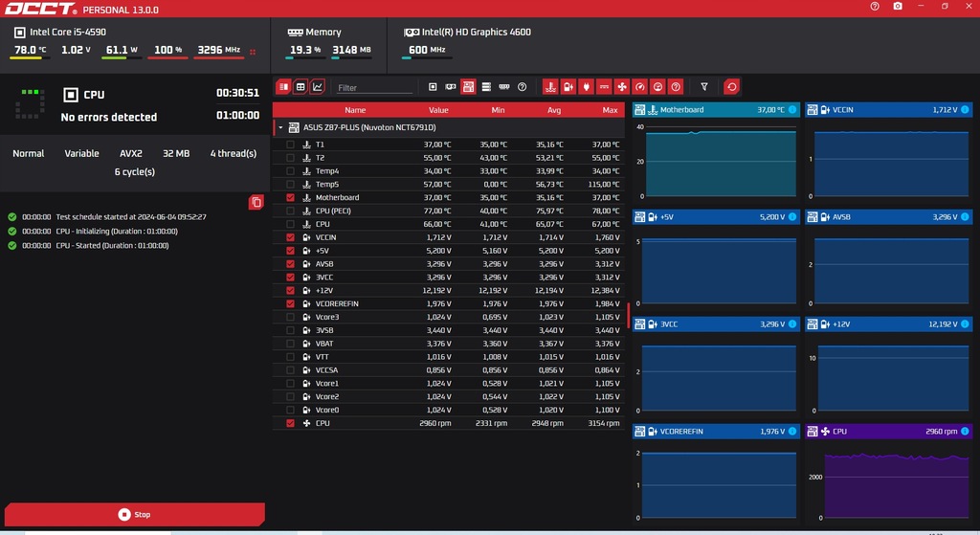
Task: Uncheck the Motherboard sensor checkbox
Action: point(290,197)
